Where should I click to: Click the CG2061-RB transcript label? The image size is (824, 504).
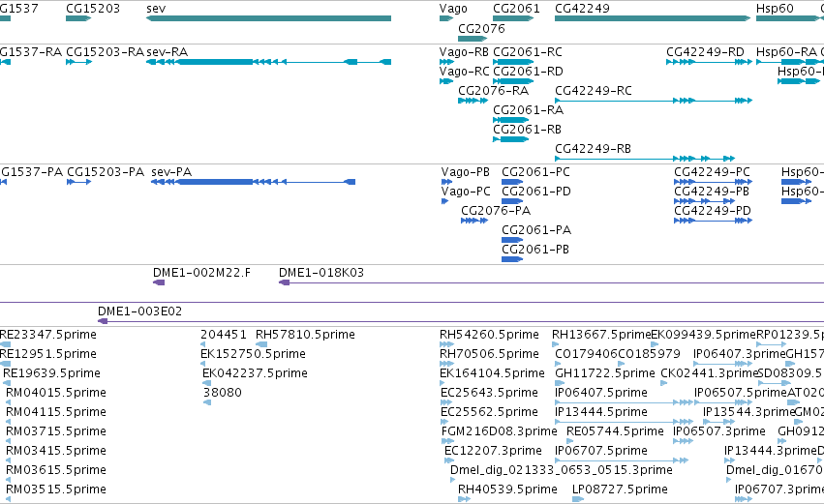[527, 130]
